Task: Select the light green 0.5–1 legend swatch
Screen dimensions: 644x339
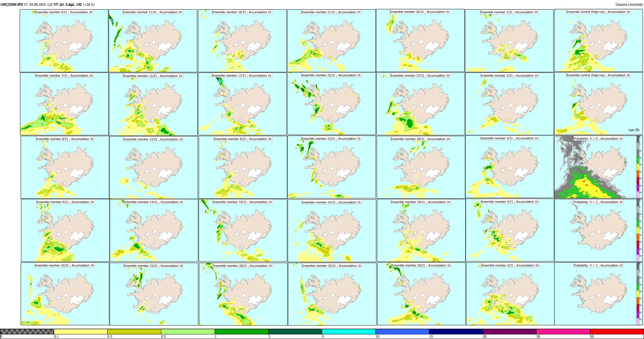Action: click(x=188, y=332)
